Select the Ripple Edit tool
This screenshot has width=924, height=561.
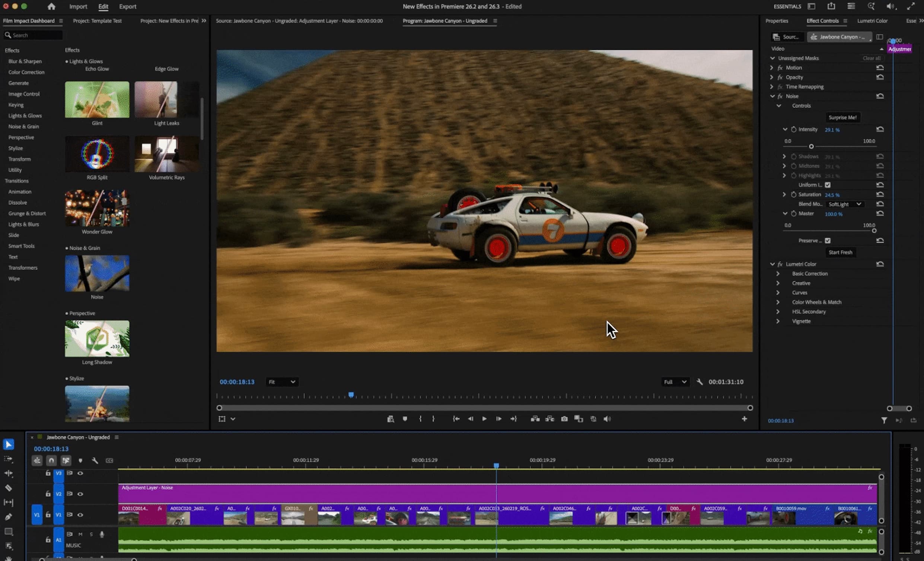click(x=8, y=473)
